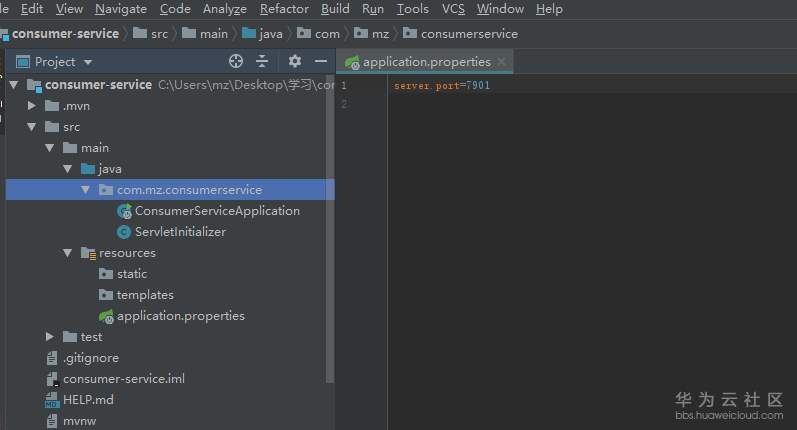Viewport: 797px width, 430px height.
Task: Open the Navigate menu
Action: coord(120,9)
